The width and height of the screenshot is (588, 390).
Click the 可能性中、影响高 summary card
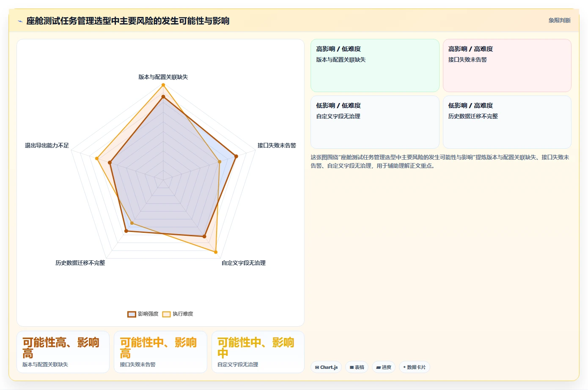tap(160, 352)
